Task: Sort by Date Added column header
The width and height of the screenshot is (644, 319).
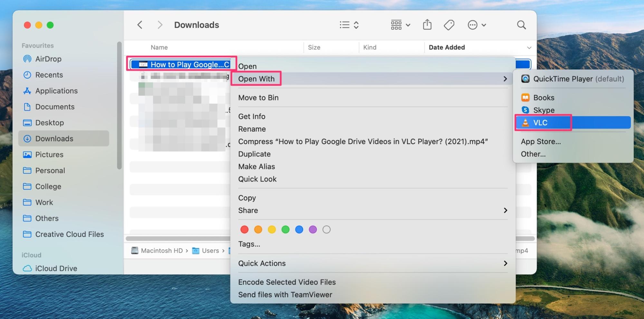Action: click(x=447, y=47)
